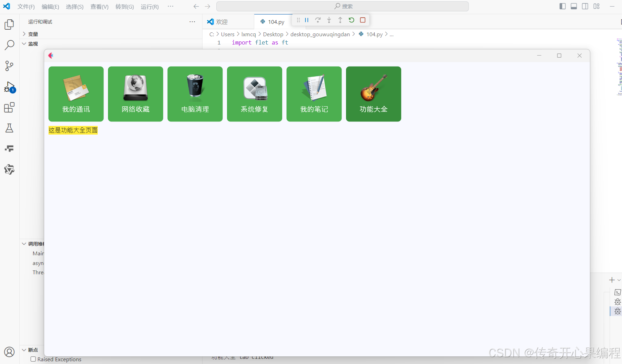The image size is (622, 364).
Task: Open the Run and Debug view icon
Action: click(x=9, y=87)
